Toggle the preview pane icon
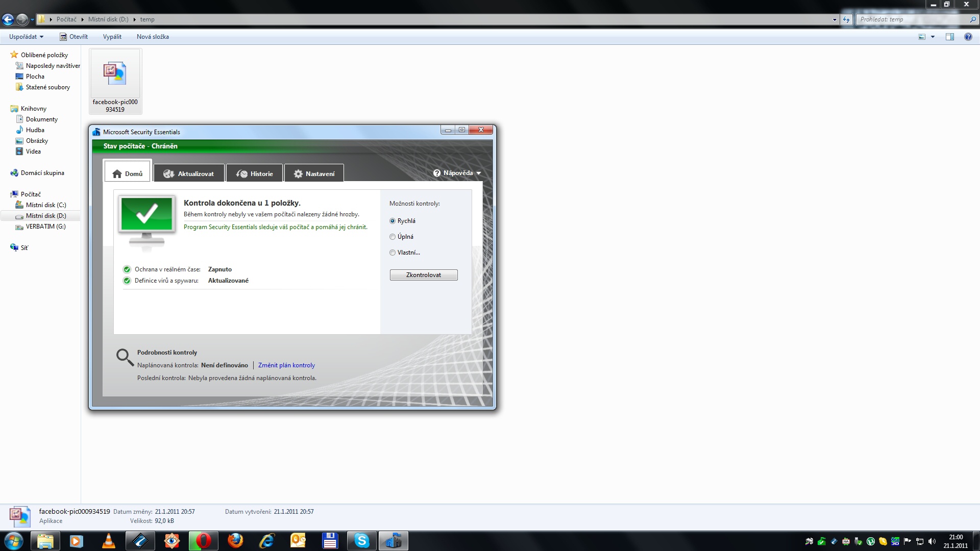 coord(950,37)
